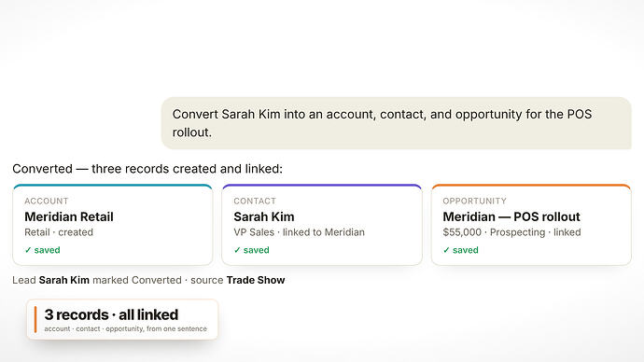
Task: Click the Sarah Kim lead name link
Action: click(x=64, y=280)
